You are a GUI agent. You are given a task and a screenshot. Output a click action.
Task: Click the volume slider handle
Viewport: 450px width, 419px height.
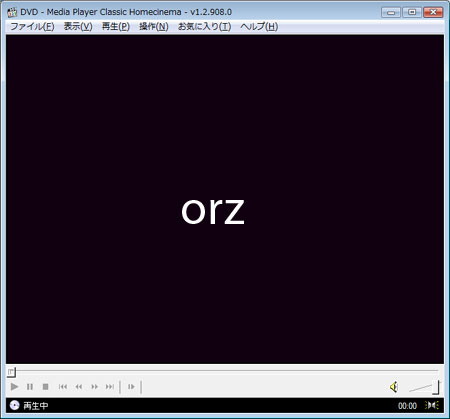[x=436, y=387]
